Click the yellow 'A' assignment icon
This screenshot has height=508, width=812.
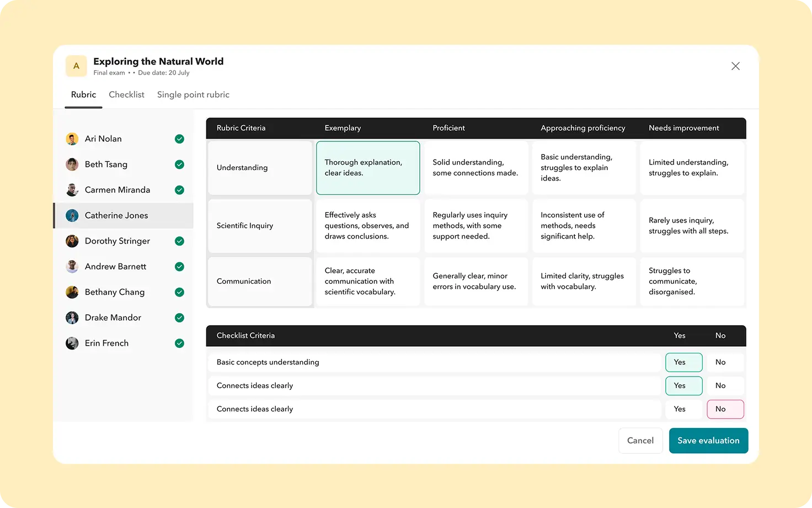(76, 66)
